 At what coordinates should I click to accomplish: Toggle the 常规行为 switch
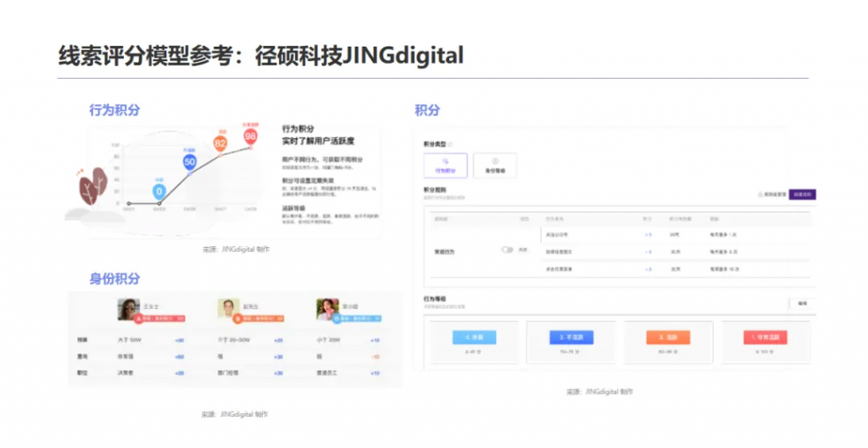(508, 250)
